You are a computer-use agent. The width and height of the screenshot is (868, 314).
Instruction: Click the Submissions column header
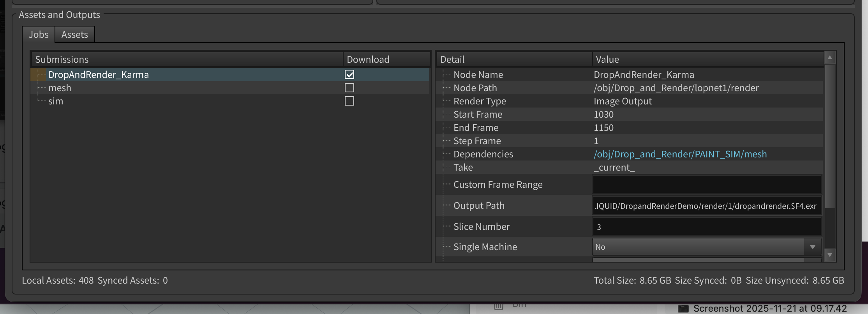coord(187,59)
